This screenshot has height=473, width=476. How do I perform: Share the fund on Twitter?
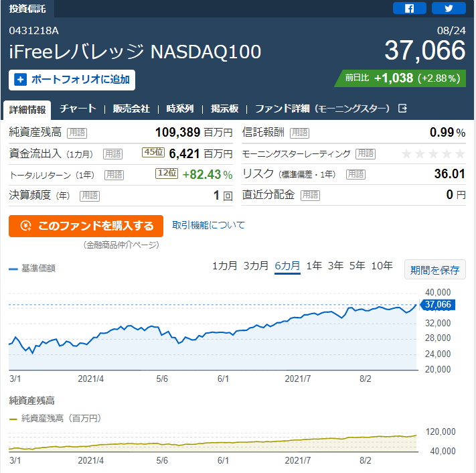(x=449, y=8)
